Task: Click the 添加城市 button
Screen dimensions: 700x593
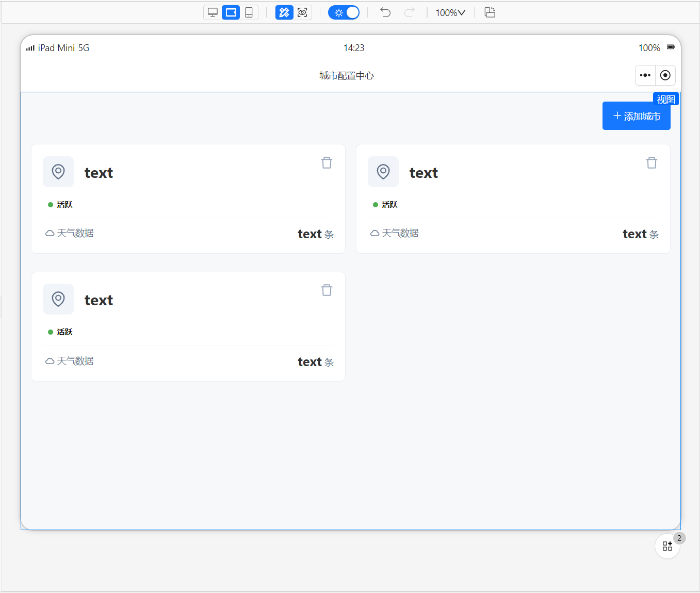Action: (636, 116)
